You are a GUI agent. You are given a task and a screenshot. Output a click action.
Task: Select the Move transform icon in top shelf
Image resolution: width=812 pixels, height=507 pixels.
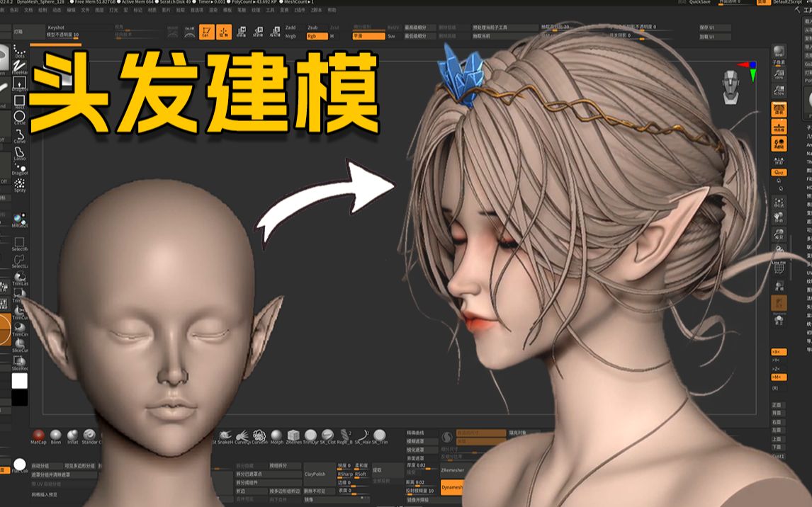tap(242, 32)
